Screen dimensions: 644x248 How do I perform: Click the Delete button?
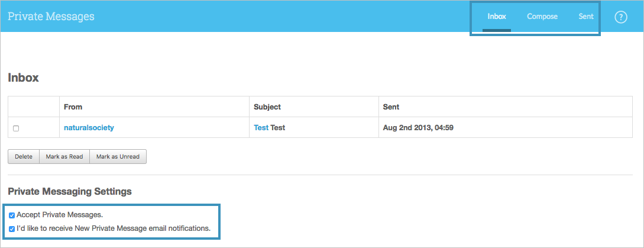point(24,157)
